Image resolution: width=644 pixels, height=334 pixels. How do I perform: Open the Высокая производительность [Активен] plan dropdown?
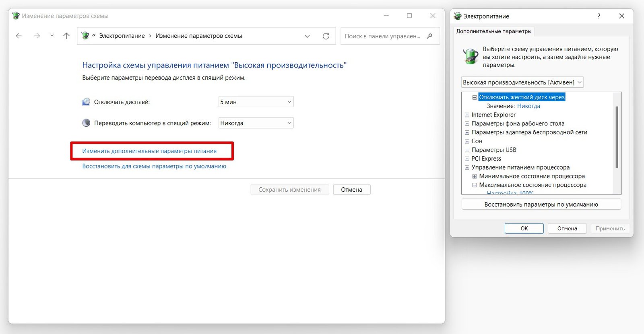pyautogui.click(x=522, y=82)
